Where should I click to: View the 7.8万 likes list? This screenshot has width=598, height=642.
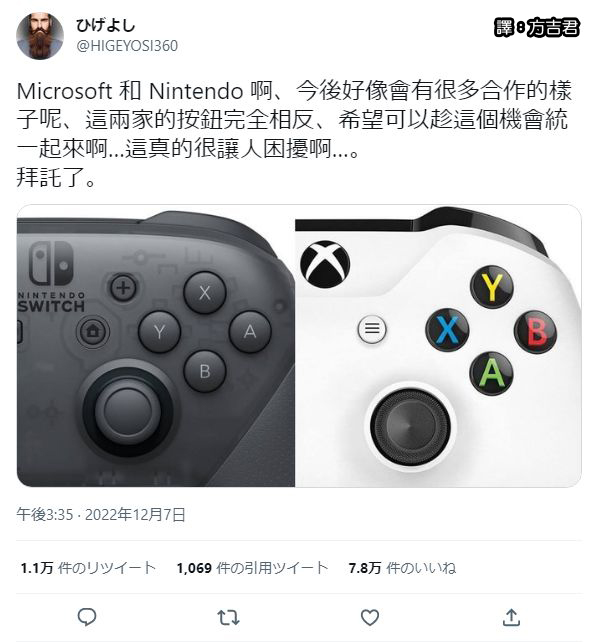[402, 568]
